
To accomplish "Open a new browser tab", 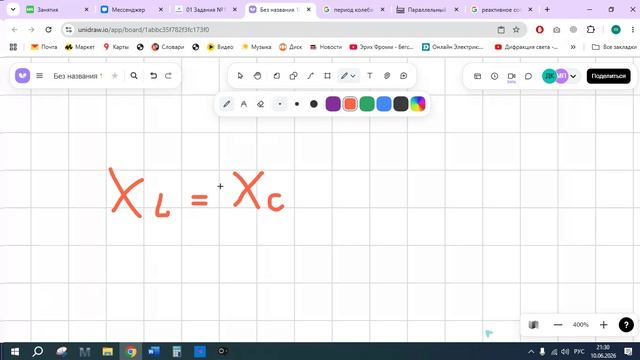I will click(547, 9).
